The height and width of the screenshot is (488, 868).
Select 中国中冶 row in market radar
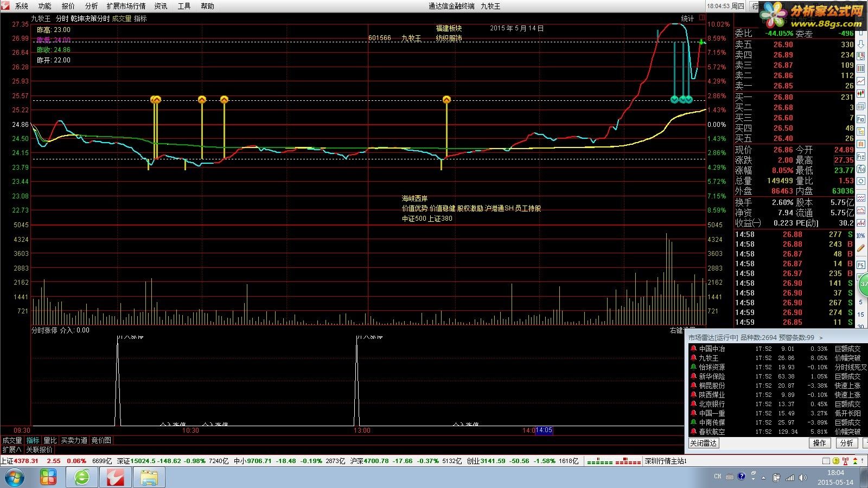(777, 349)
